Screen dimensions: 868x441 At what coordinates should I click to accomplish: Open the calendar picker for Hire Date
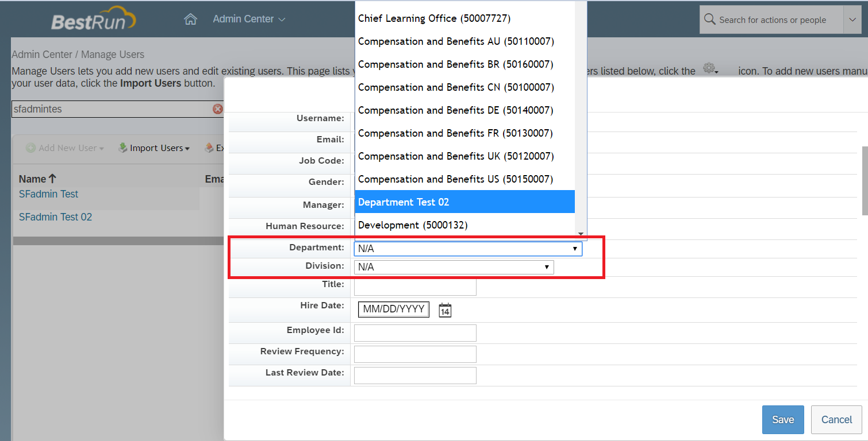click(x=445, y=310)
